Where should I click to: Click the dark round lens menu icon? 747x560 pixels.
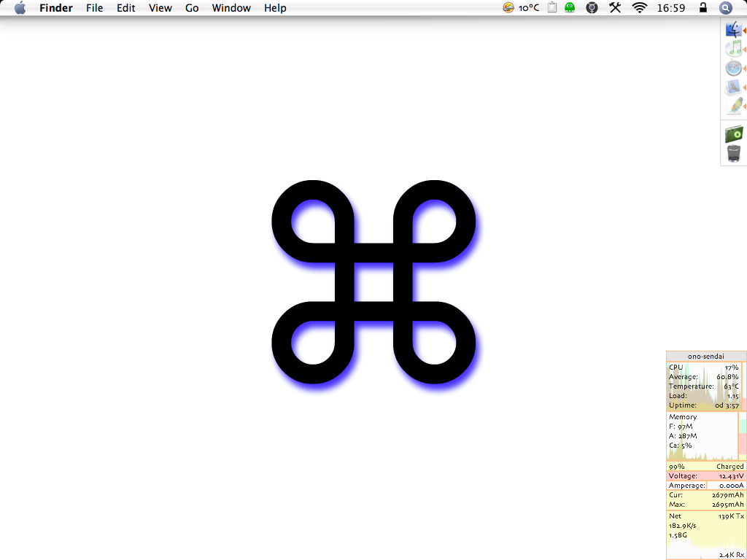click(x=592, y=7)
